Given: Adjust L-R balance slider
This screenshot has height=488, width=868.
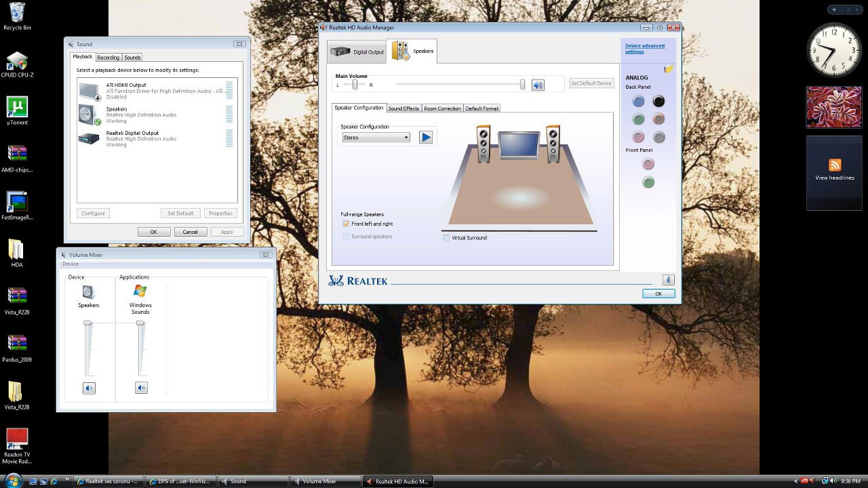Looking at the screenshot, I should (355, 85).
